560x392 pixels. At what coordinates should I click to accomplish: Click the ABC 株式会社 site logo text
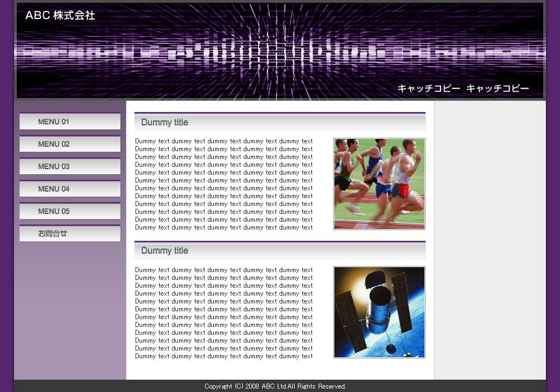[x=60, y=15]
